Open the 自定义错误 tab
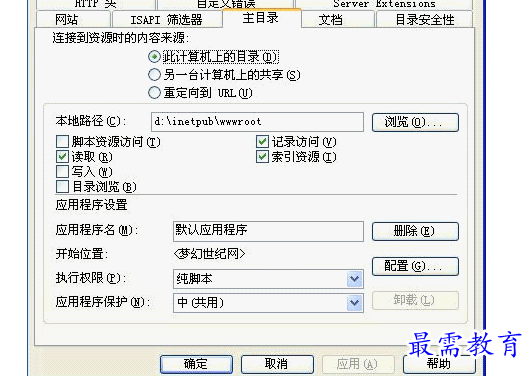Screen dimensions: 530x376 (x=226, y=4)
